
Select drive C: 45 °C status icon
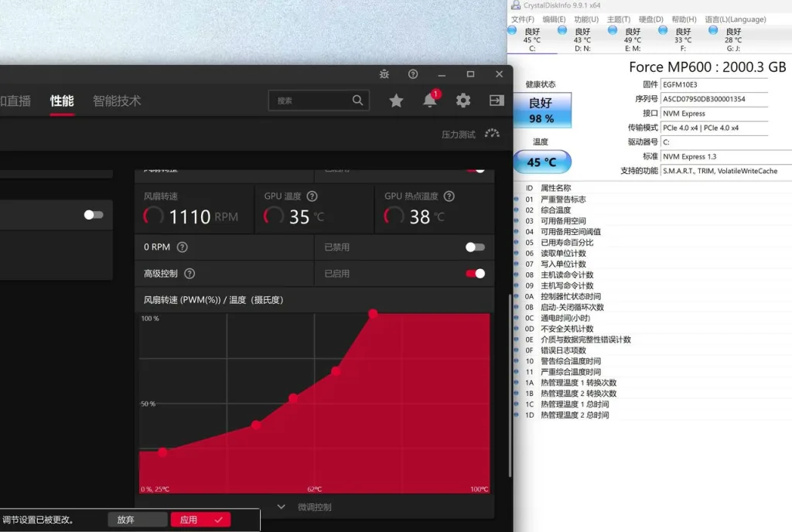point(512,30)
